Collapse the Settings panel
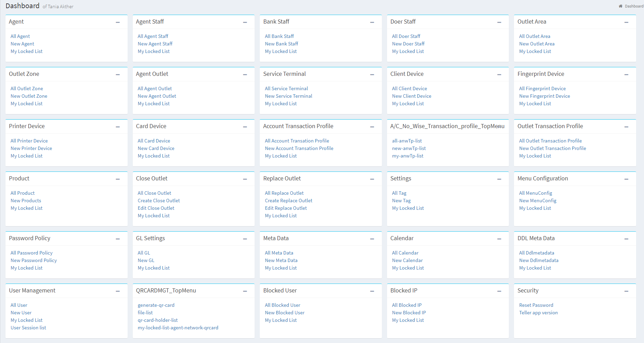This screenshot has height=343, width=644. pos(499,179)
